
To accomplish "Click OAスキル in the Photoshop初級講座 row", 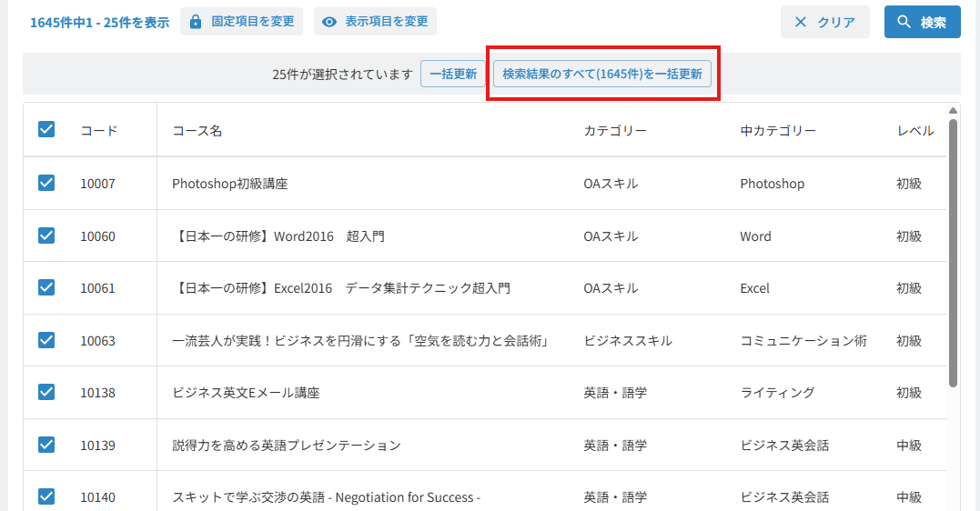I will coord(611,184).
